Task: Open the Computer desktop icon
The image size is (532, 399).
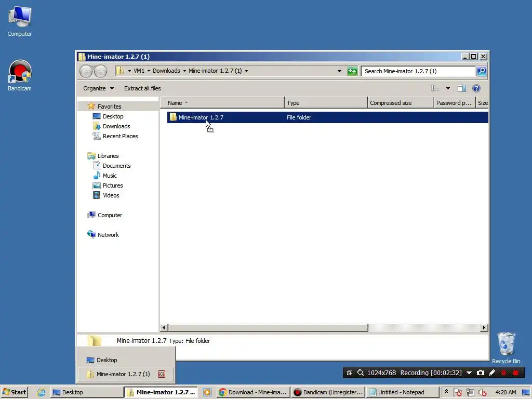Action: point(20,21)
